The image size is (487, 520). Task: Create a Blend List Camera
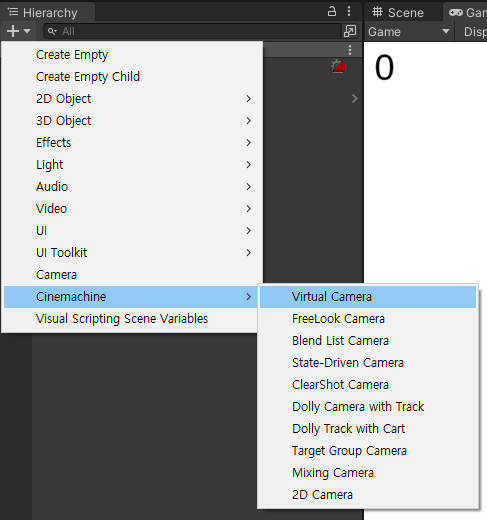click(x=368, y=341)
